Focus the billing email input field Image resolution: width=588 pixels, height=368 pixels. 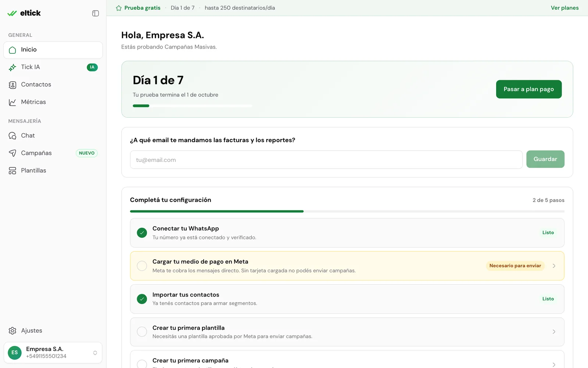pos(326,160)
